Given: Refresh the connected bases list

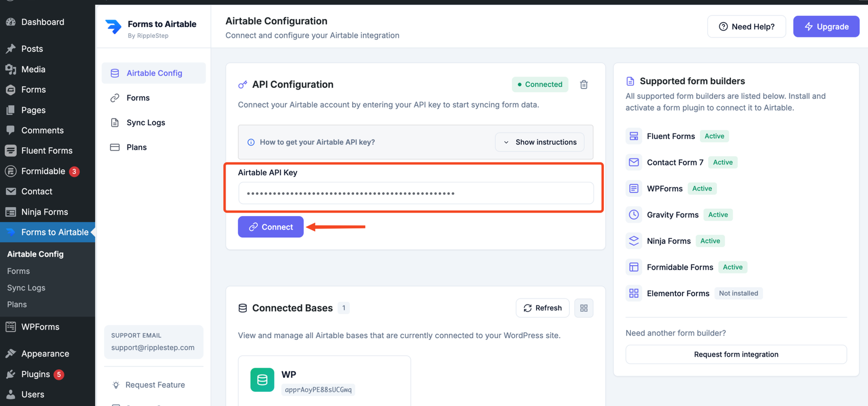Looking at the screenshot, I should (x=542, y=308).
